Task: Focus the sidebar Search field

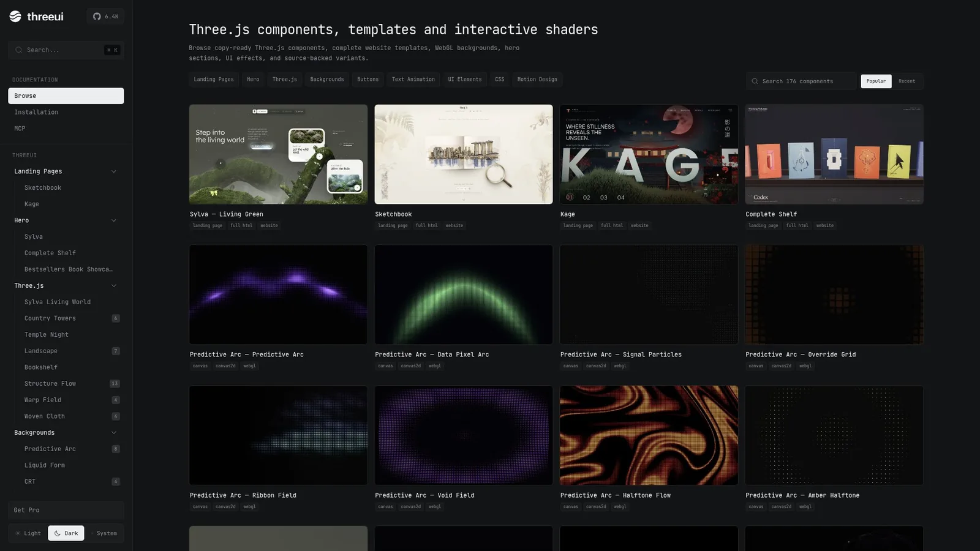Action: [x=66, y=50]
